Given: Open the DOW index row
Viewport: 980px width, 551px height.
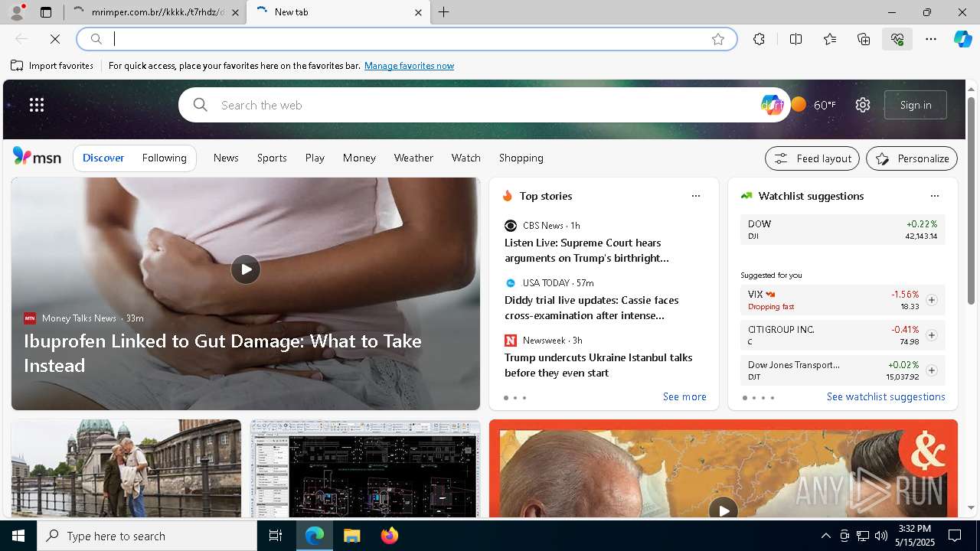Looking at the screenshot, I should point(843,230).
